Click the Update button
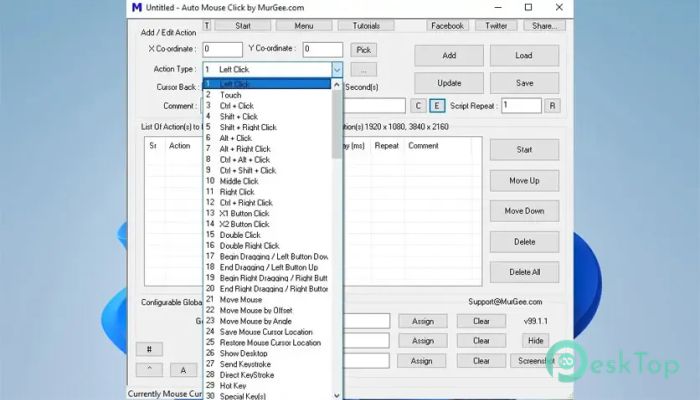This screenshot has height=400, width=700. coord(449,83)
